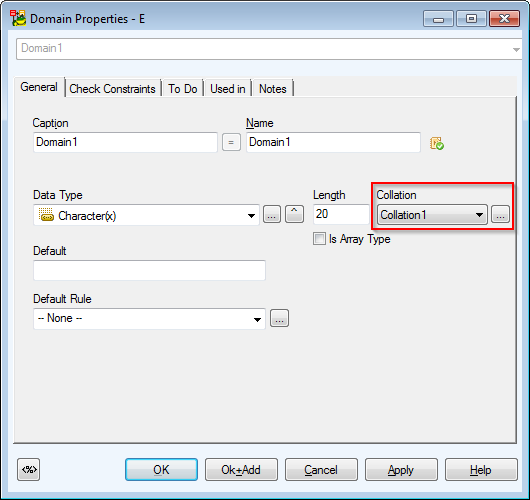Click the Apply button
This screenshot has height=500, width=530.
(x=401, y=470)
